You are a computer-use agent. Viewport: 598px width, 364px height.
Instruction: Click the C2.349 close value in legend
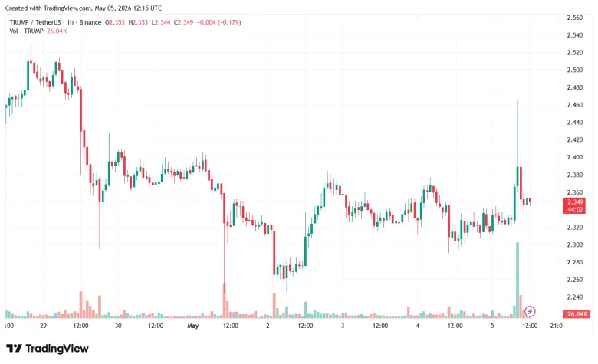click(184, 22)
